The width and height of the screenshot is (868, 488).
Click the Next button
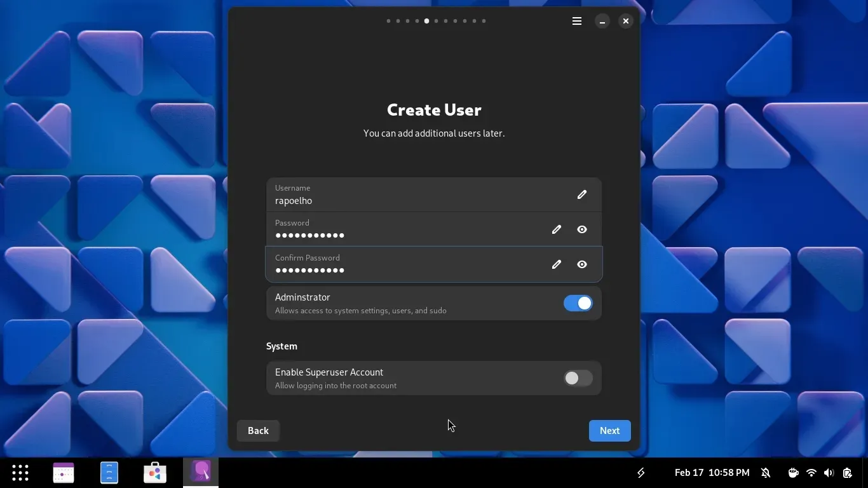click(x=609, y=431)
